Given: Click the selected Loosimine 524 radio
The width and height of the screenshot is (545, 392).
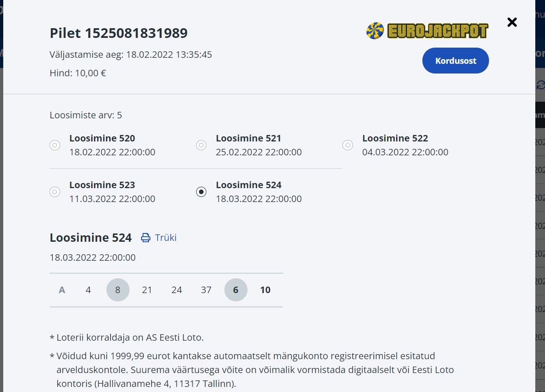Looking at the screenshot, I should pyautogui.click(x=201, y=192).
